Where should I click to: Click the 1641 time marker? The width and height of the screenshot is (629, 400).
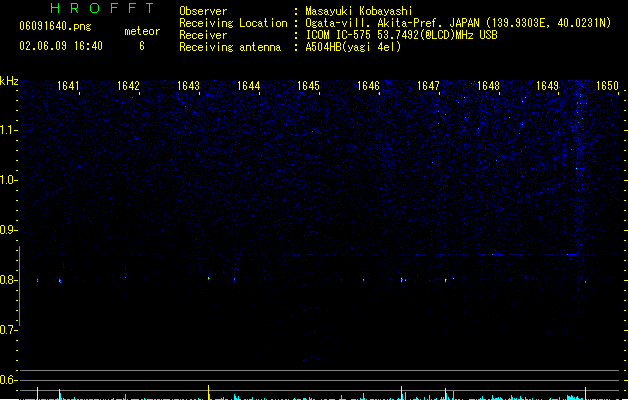pyautogui.click(x=68, y=86)
